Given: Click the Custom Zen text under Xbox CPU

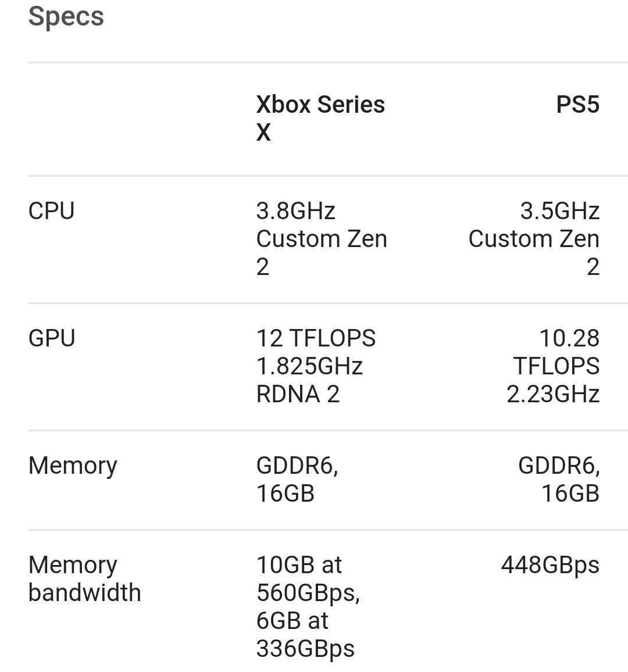Looking at the screenshot, I should (x=322, y=239).
